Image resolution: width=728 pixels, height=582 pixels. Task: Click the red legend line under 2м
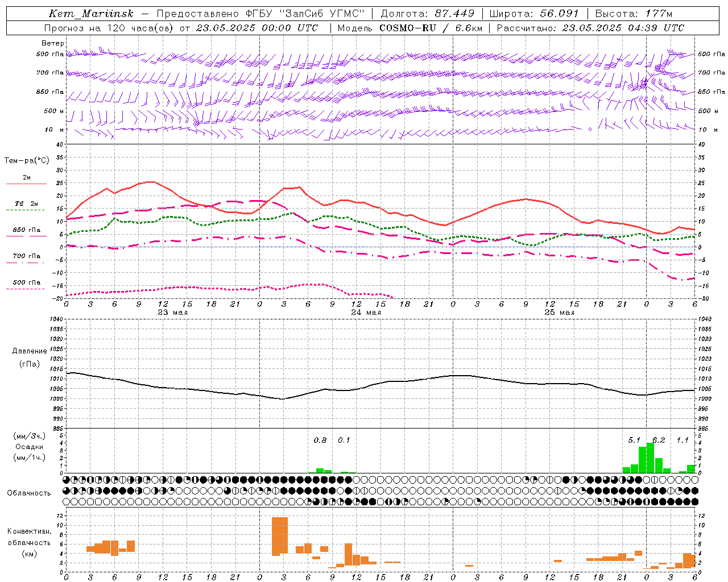point(26,184)
